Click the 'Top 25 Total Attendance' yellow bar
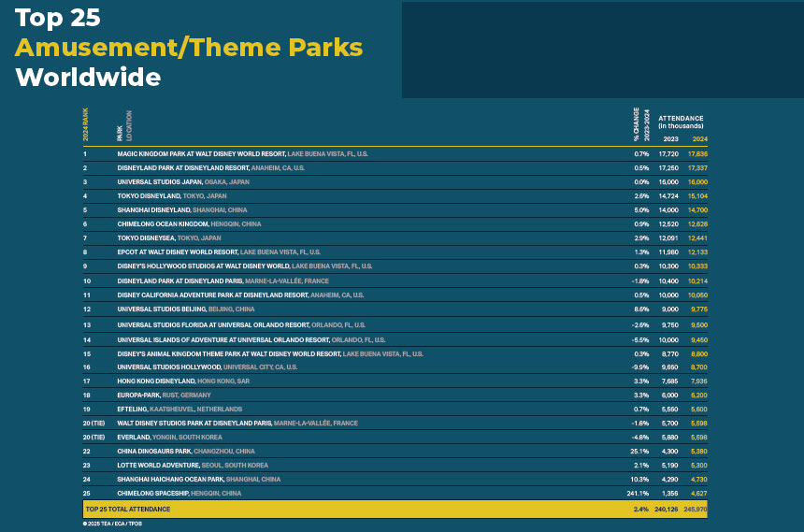 pyautogui.click(x=374, y=509)
